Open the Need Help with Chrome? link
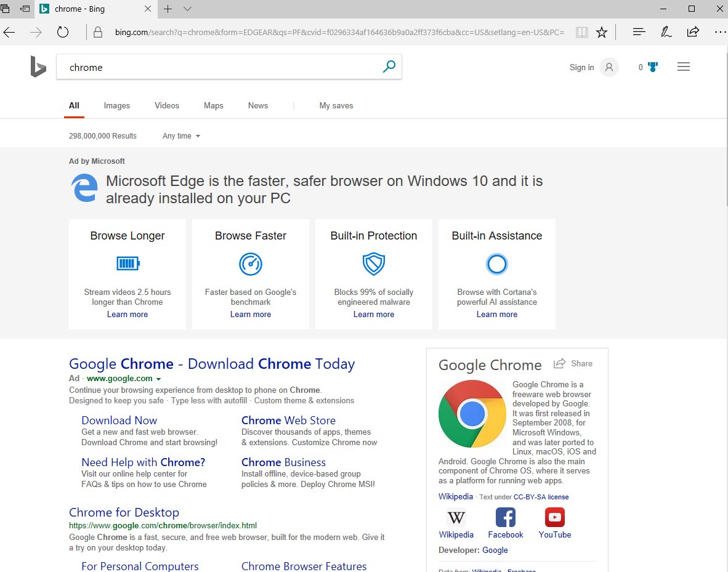 click(x=143, y=462)
